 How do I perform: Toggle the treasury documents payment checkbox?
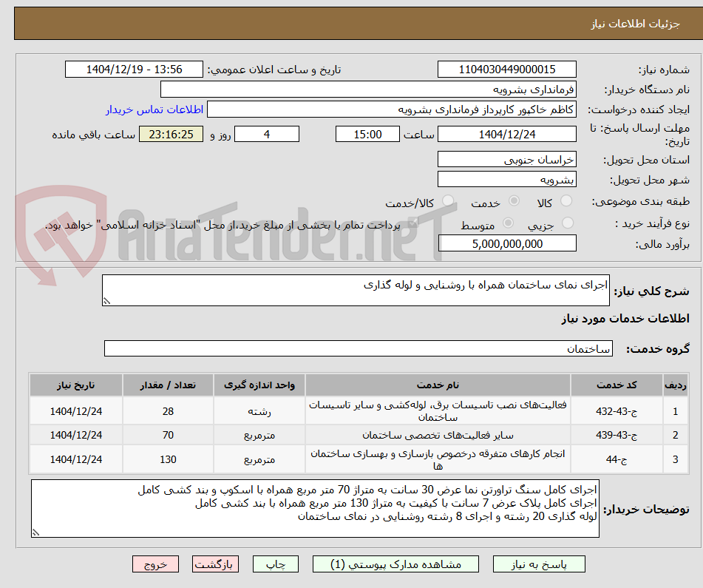[x=414, y=223]
